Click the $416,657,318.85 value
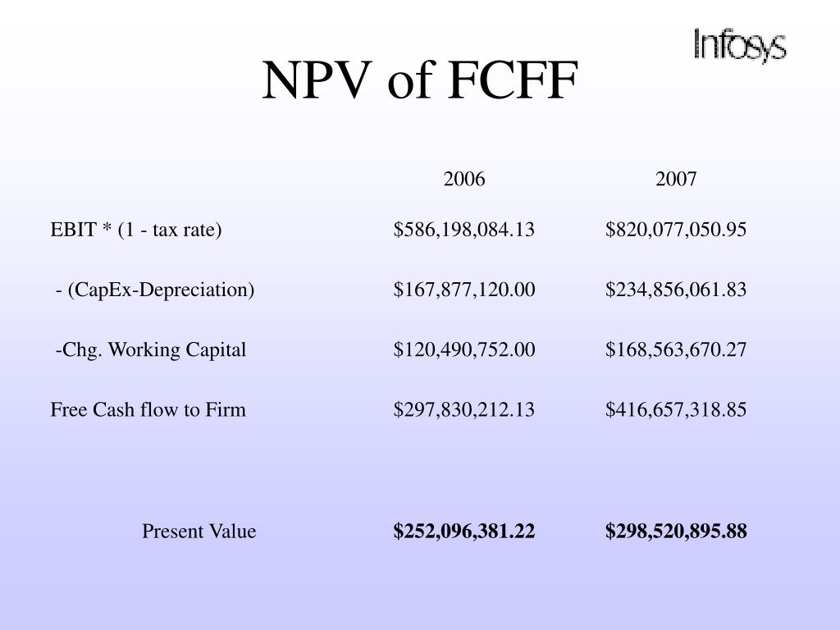The height and width of the screenshot is (630, 840). [x=676, y=410]
